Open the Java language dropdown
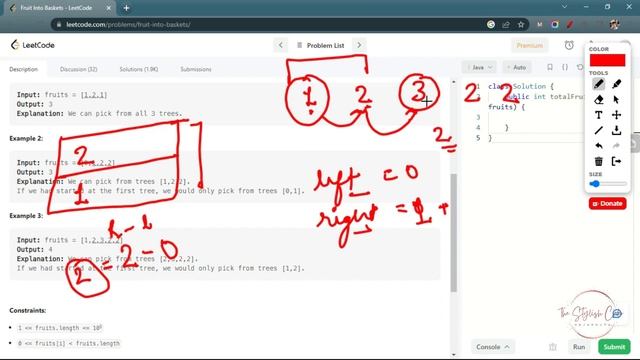This screenshot has height=360, width=640. tap(479, 67)
